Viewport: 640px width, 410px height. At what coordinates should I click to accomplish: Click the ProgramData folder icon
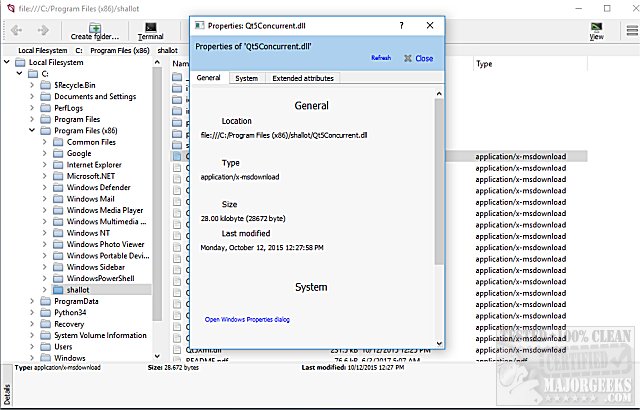coord(46,301)
